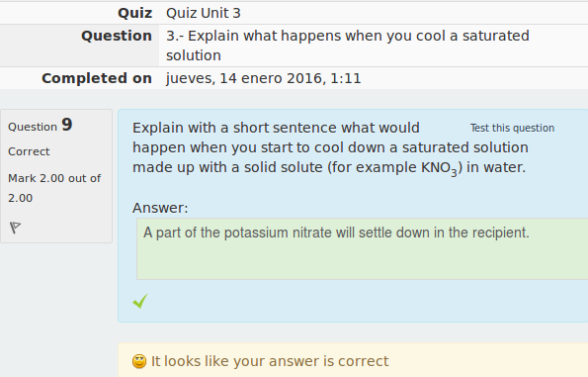This screenshot has height=377, width=588.
Task: Click the smiley face feedback icon
Action: pos(139,361)
